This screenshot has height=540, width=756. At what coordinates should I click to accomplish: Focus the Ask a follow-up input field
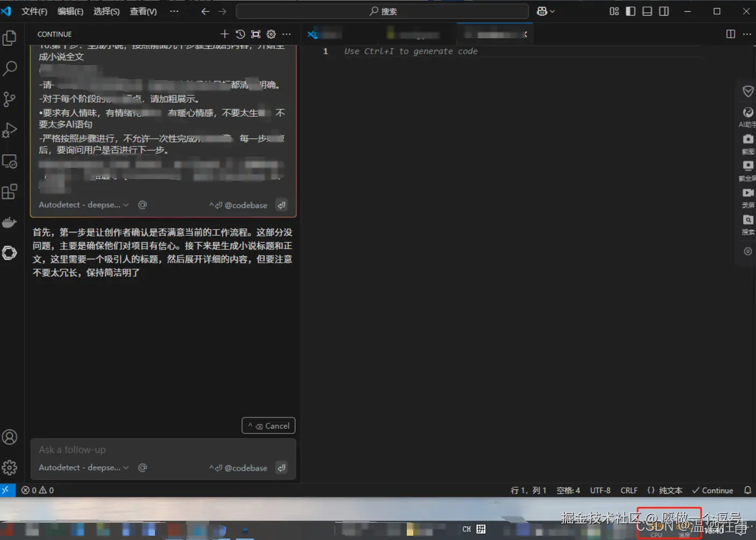[164, 450]
